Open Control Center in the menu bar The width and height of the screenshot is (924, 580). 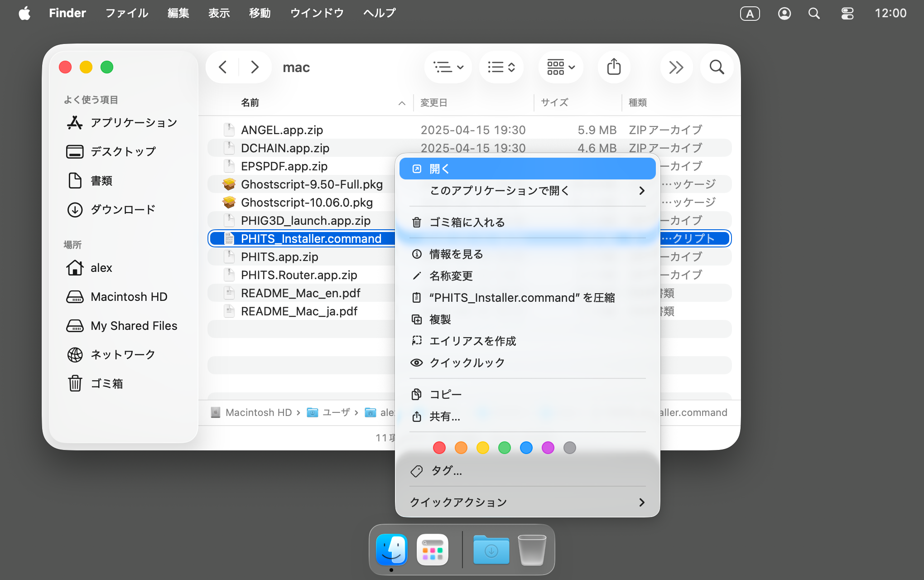click(x=847, y=13)
